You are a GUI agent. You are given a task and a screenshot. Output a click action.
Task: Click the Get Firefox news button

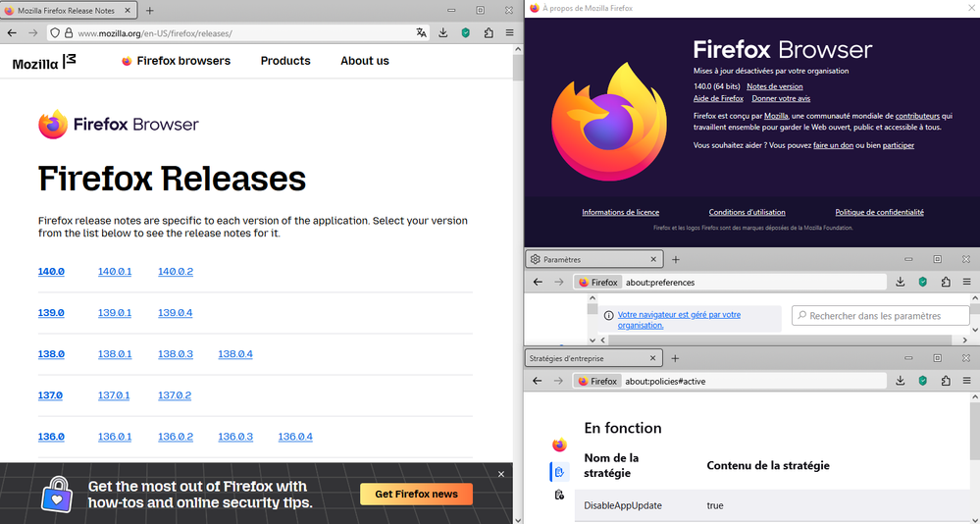[x=416, y=494]
